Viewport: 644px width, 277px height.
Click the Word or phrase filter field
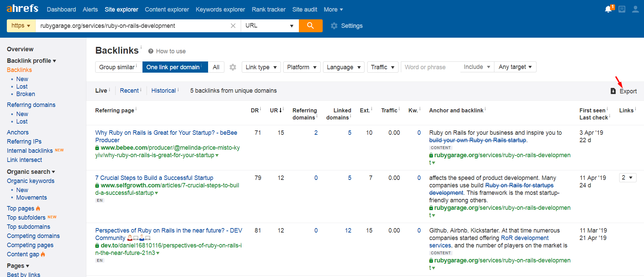[430, 67]
